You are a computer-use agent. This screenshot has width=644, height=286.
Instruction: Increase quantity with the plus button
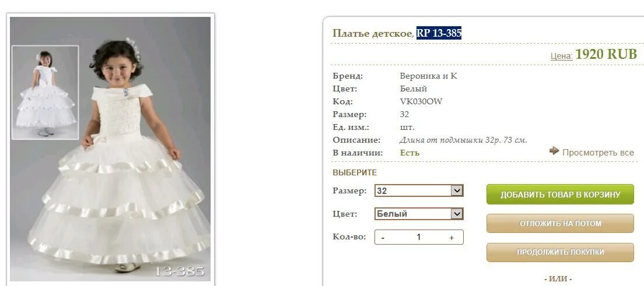[x=452, y=238]
